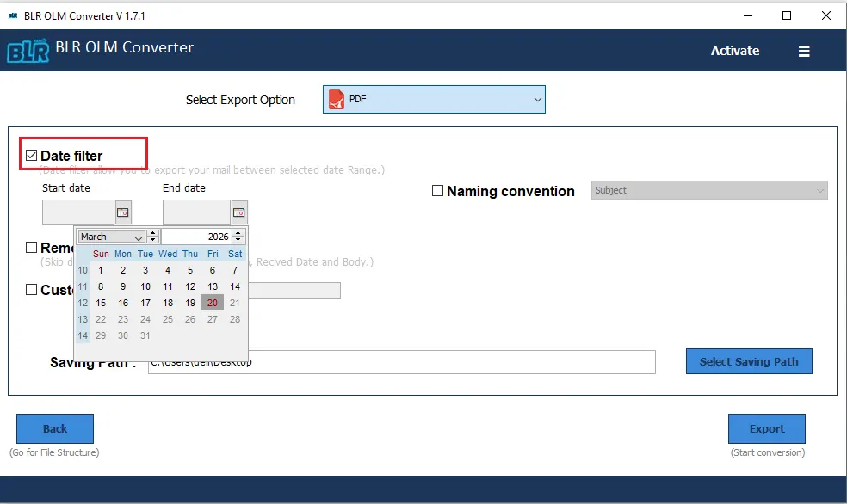
Task: Uncheck the Date filter checkbox
Action: click(x=32, y=156)
